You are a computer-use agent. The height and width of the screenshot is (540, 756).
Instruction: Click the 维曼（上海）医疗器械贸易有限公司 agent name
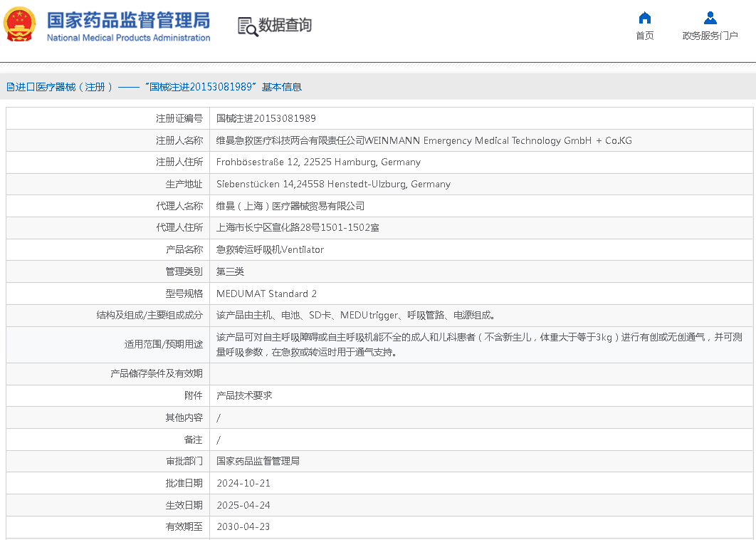(290, 206)
